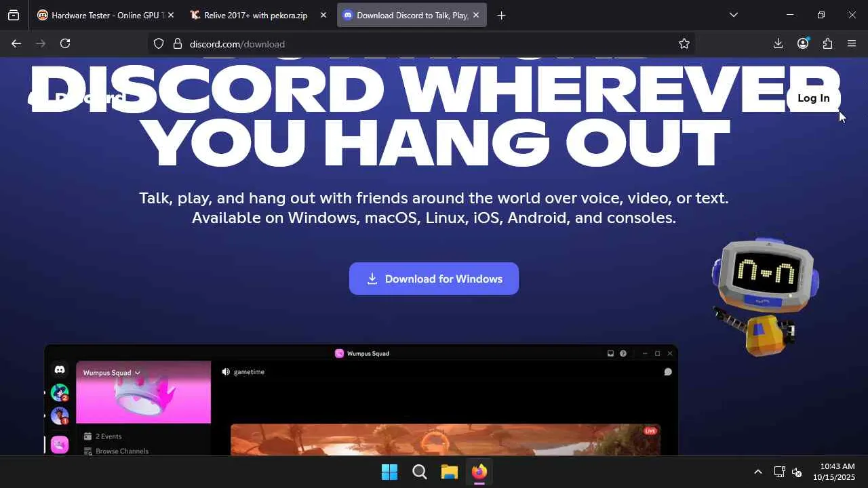868x488 pixels.
Task: Open the chat bubble icon beside gametime
Action: (668, 371)
